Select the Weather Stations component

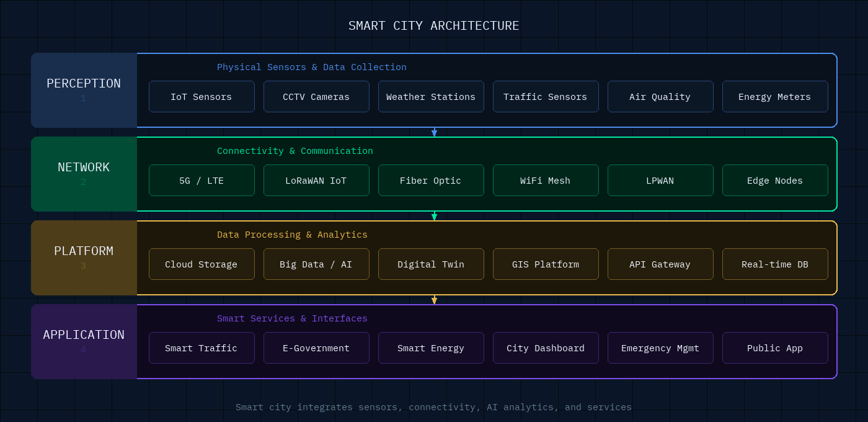431,97
